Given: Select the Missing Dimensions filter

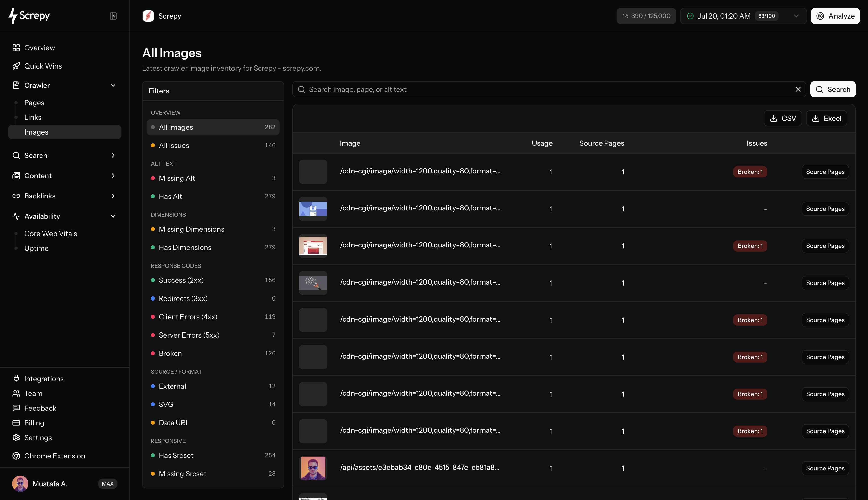Looking at the screenshot, I should [213, 229].
